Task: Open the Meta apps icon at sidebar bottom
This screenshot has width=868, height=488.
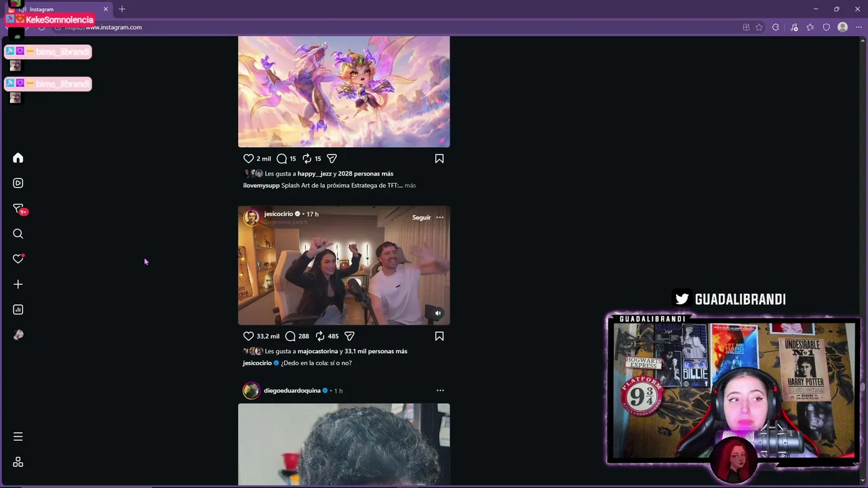Action: tap(18, 462)
